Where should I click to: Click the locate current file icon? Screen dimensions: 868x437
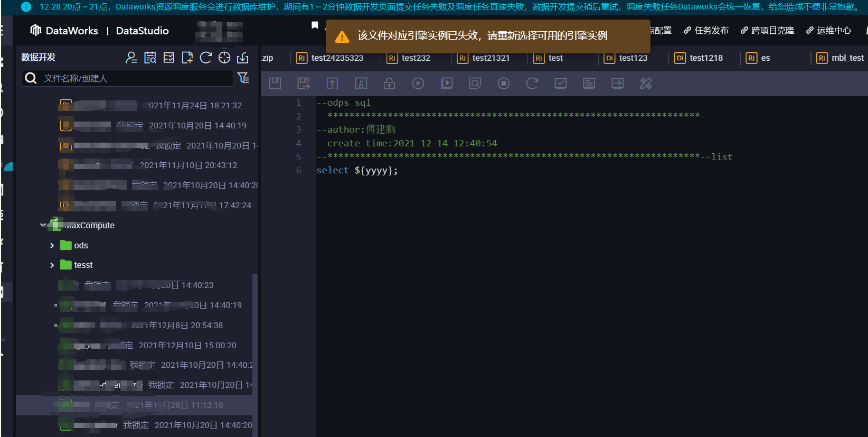(224, 58)
